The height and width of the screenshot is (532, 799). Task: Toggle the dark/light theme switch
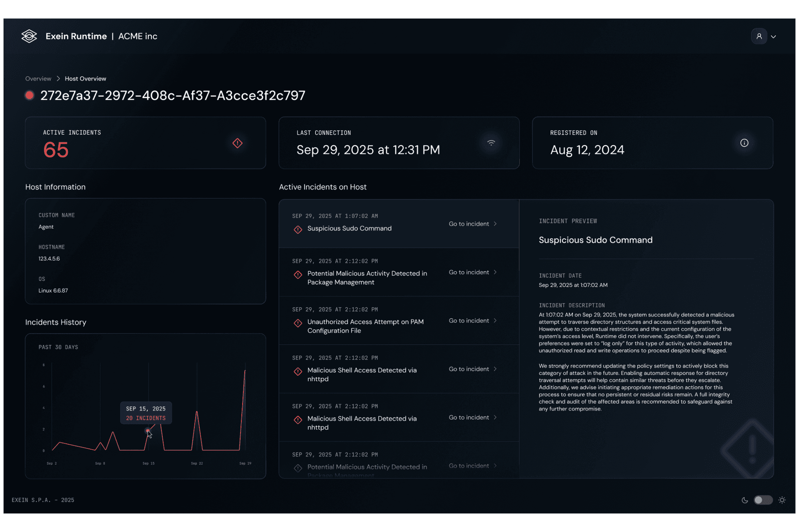[763, 500]
